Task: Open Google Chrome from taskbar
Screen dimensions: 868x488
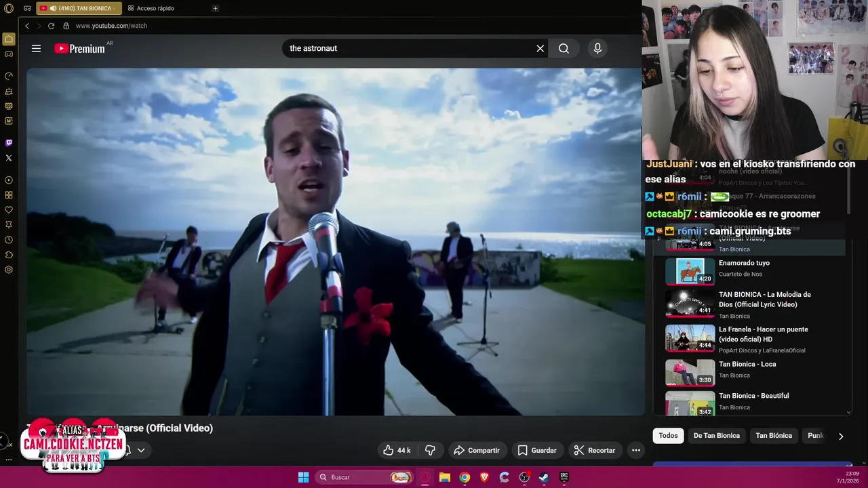Action: coord(465,477)
